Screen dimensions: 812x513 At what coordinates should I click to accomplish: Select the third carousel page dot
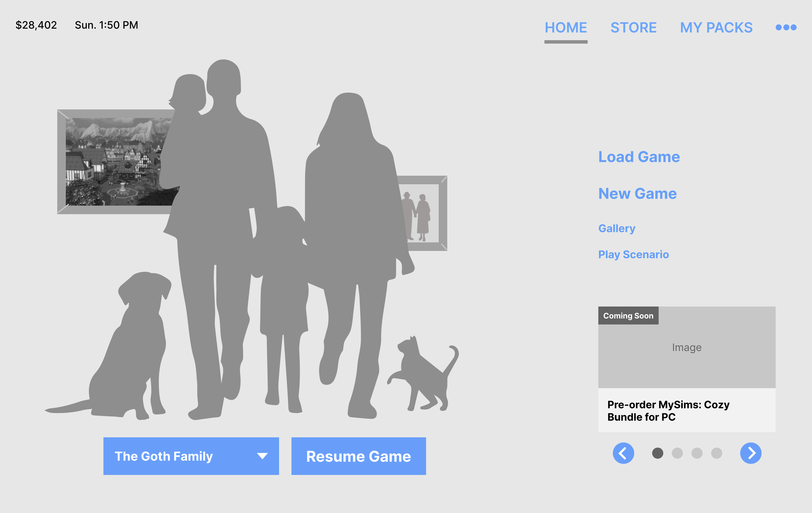(697, 453)
